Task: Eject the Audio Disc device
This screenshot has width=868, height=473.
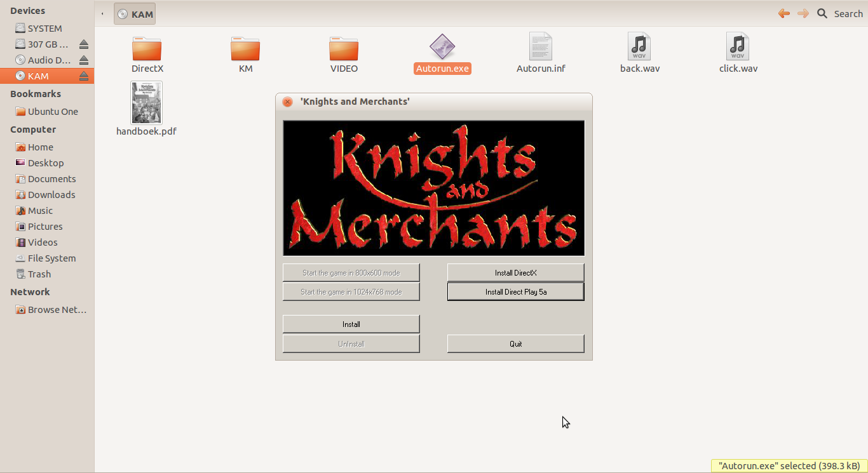Action: coord(84,60)
